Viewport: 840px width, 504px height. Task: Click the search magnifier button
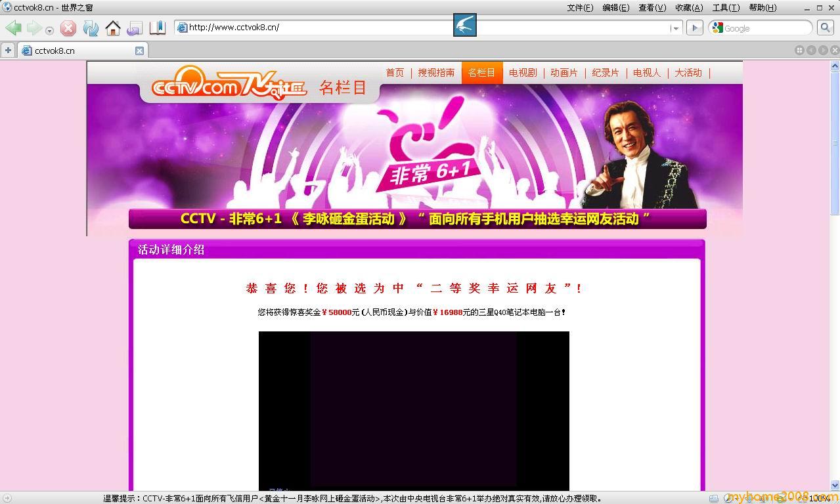coord(826,28)
